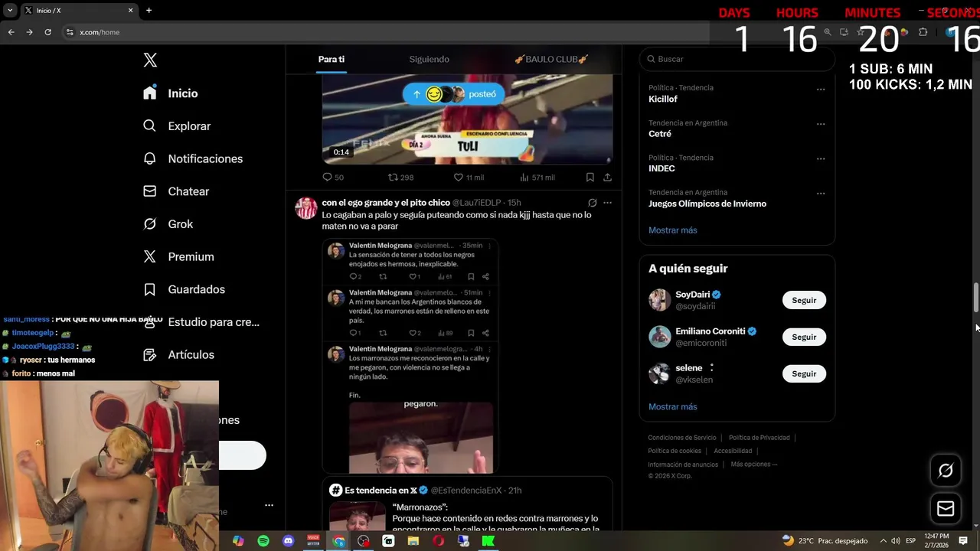Expand Más opciones in footer
The width and height of the screenshot is (980, 551).
click(753, 464)
